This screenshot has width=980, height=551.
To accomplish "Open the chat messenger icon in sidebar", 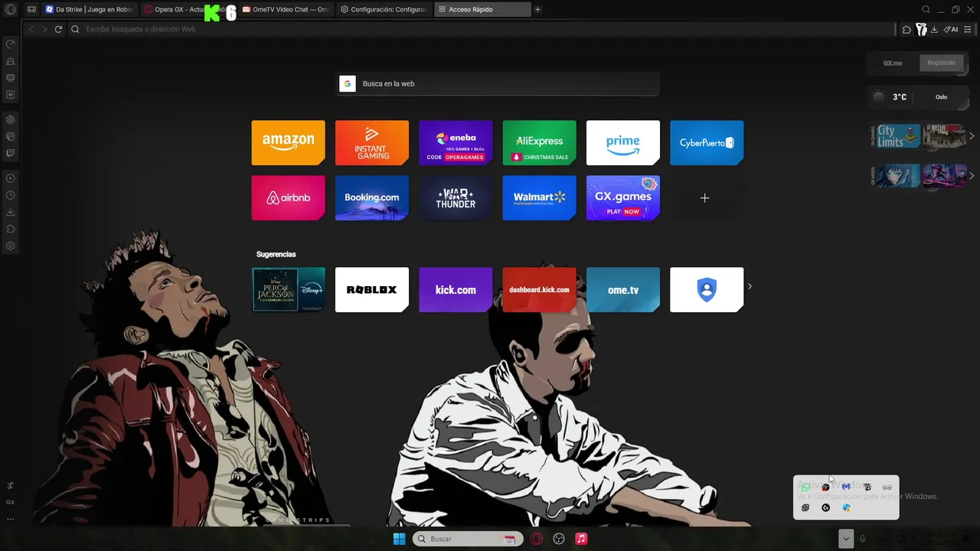I will pos(11,136).
